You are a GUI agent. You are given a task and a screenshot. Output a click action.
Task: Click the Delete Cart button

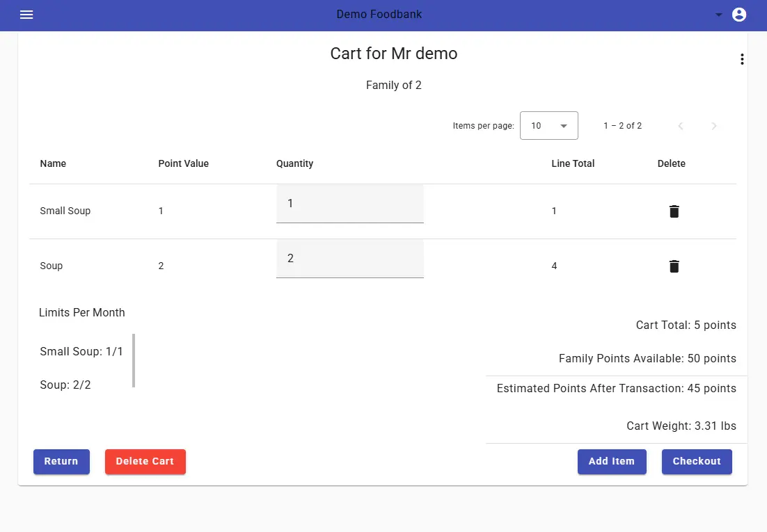[x=145, y=461]
